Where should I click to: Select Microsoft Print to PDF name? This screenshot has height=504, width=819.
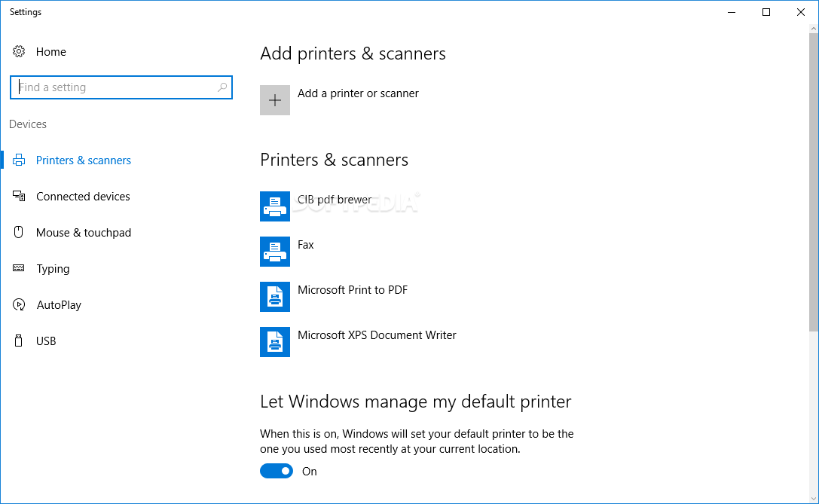coord(353,290)
